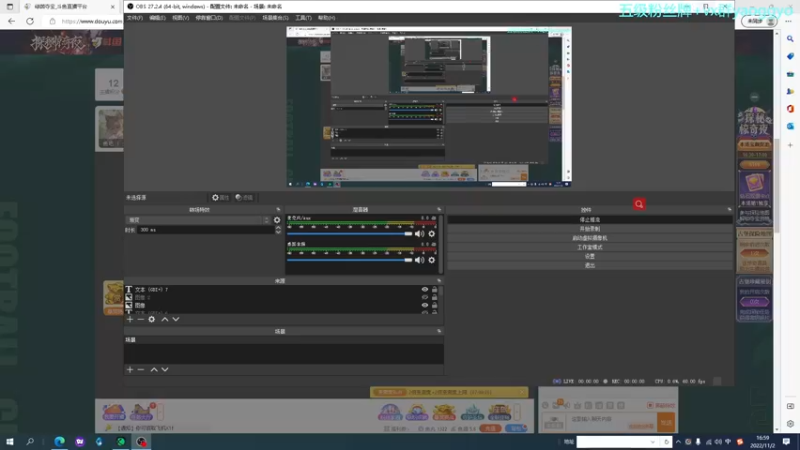Open the Tools menu in OBS
Image resolution: width=800 pixels, height=450 pixels.
click(303, 18)
